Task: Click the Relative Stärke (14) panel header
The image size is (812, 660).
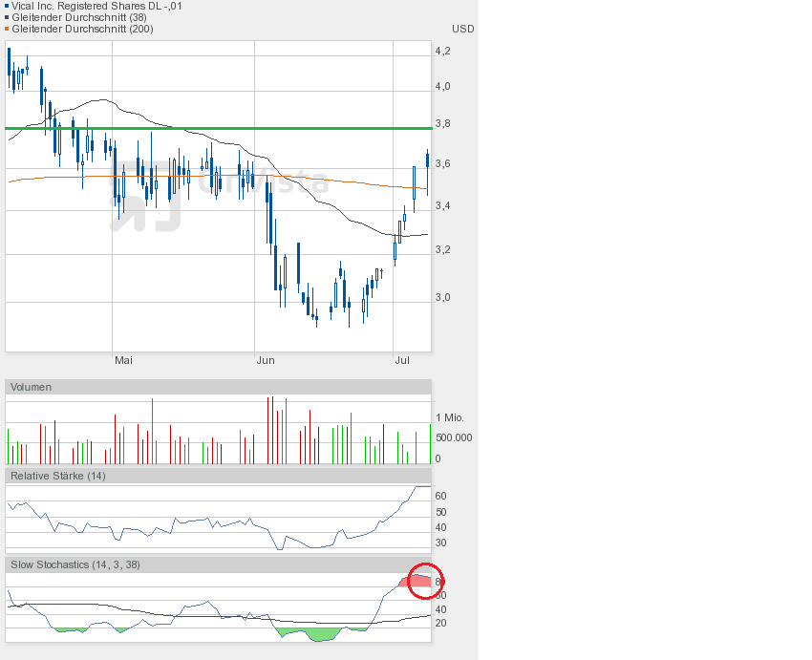Action: 57,476
